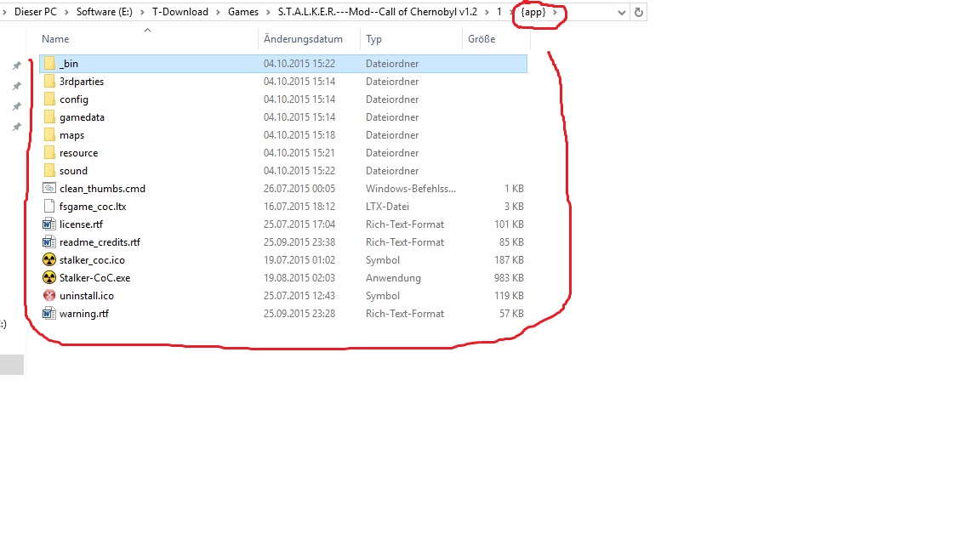
Task: Select the license.rtf document icon
Action: point(49,224)
